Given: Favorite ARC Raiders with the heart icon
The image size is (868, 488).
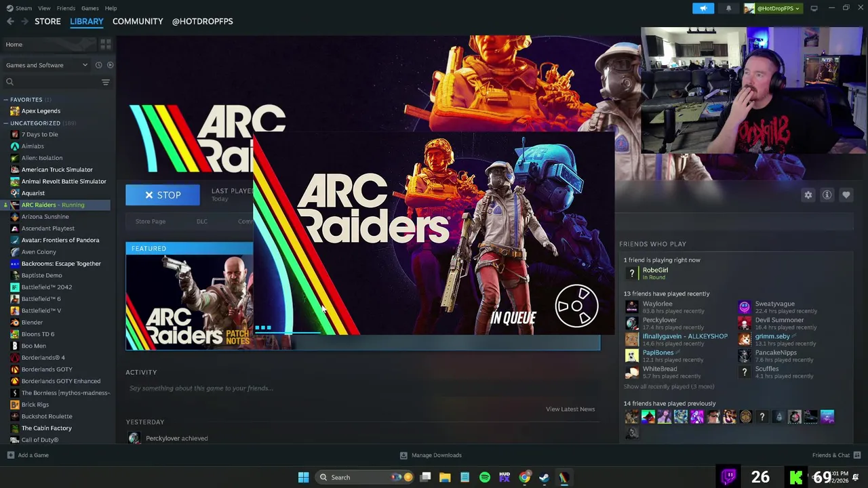Looking at the screenshot, I should tap(846, 195).
